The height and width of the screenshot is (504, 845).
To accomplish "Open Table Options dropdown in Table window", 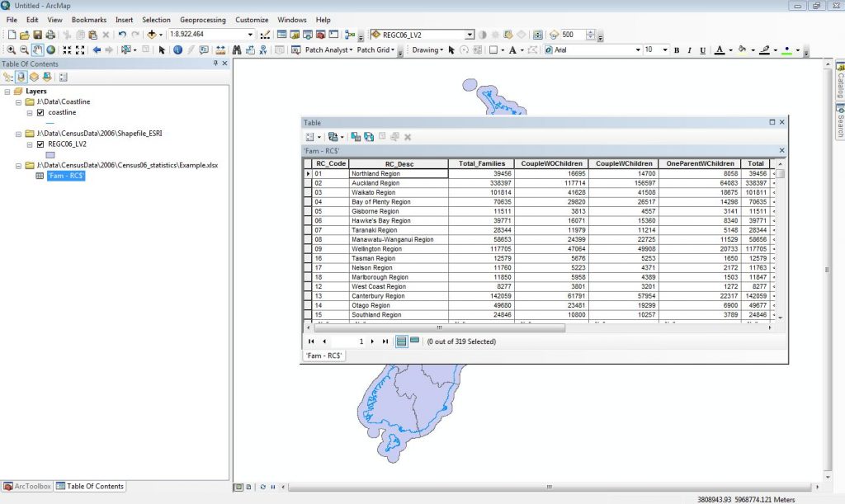I will [313, 137].
